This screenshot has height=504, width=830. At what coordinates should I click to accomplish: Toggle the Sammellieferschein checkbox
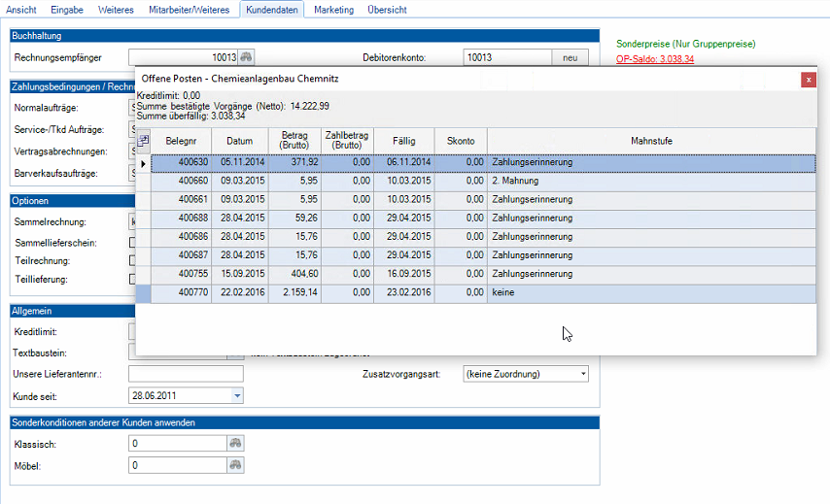[132, 242]
